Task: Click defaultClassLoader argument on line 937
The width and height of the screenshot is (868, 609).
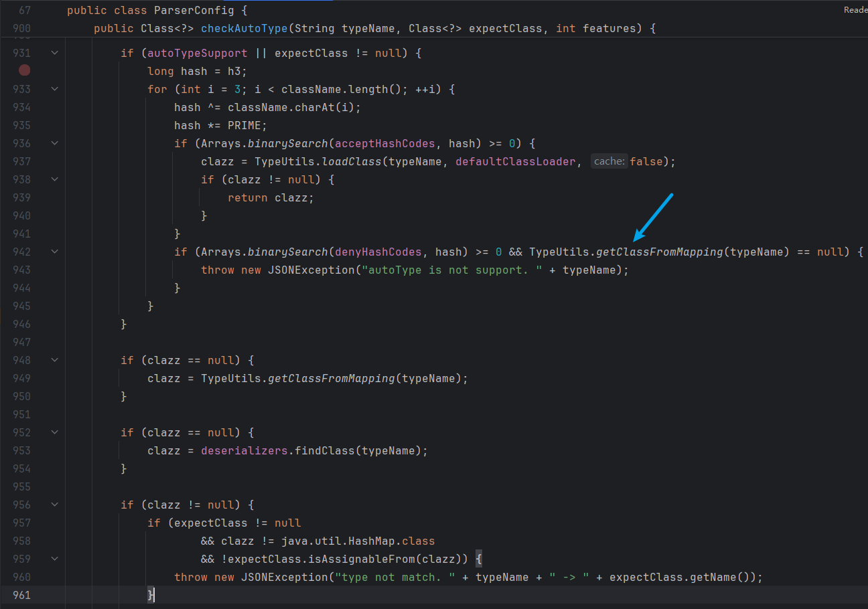Action: [515, 161]
